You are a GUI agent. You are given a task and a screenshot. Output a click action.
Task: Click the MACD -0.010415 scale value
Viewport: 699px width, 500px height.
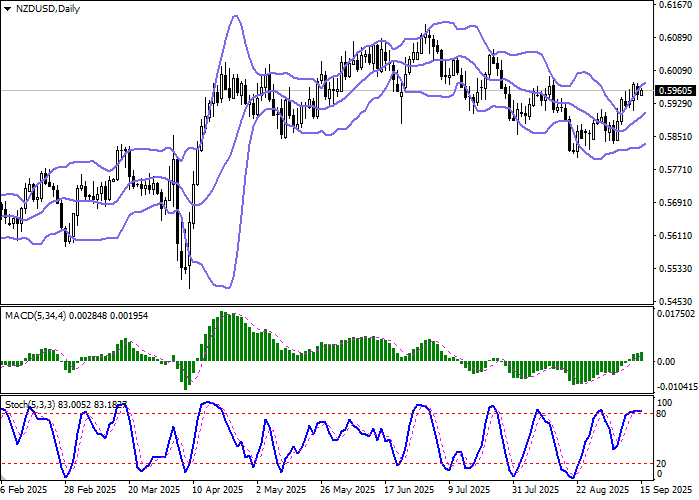click(x=675, y=385)
